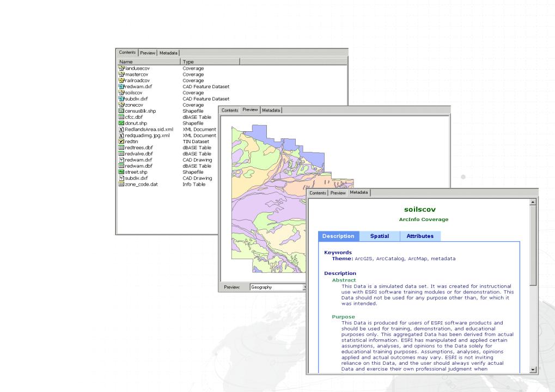Click the redquadimg.jpg.xml document icon
Viewport: 555px width, 392px height.
tap(121, 136)
